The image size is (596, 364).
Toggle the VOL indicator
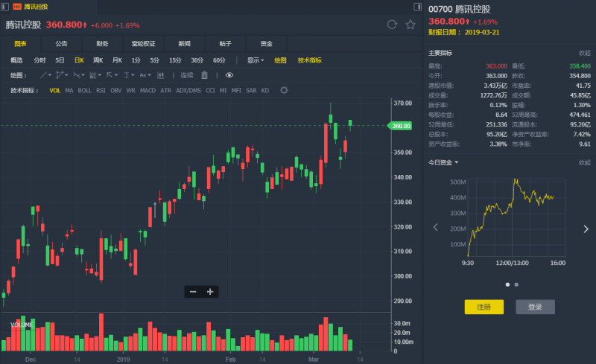tap(54, 90)
